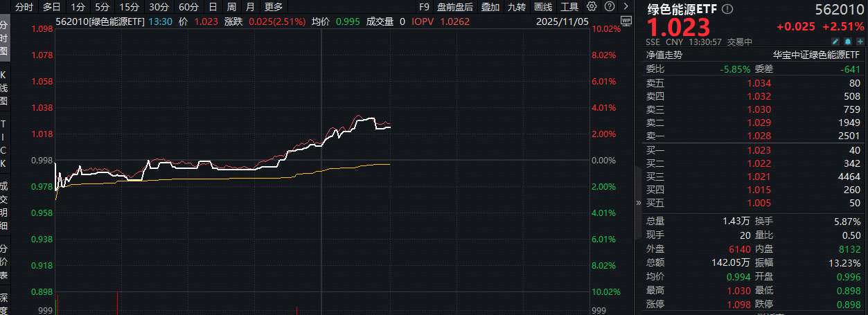Image resolution: width=868 pixels, height=315 pixels.
Task: Expand the 更多 periods dropdown
Action: [274, 7]
